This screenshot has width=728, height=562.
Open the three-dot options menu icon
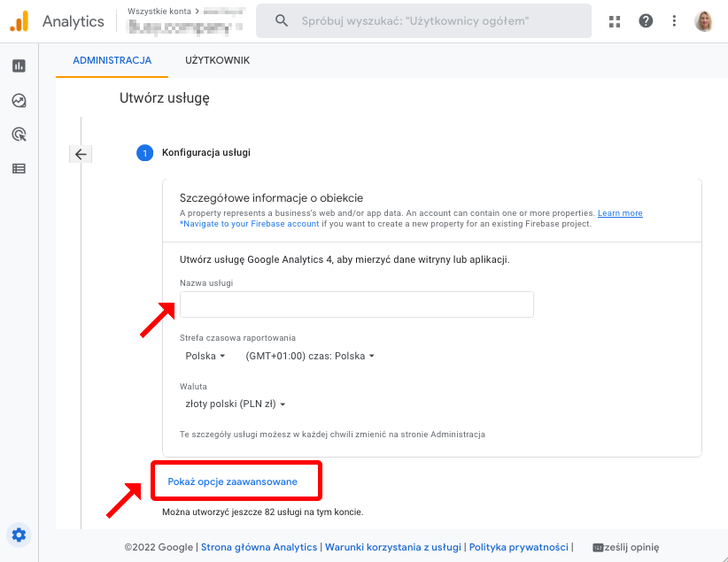(674, 20)
